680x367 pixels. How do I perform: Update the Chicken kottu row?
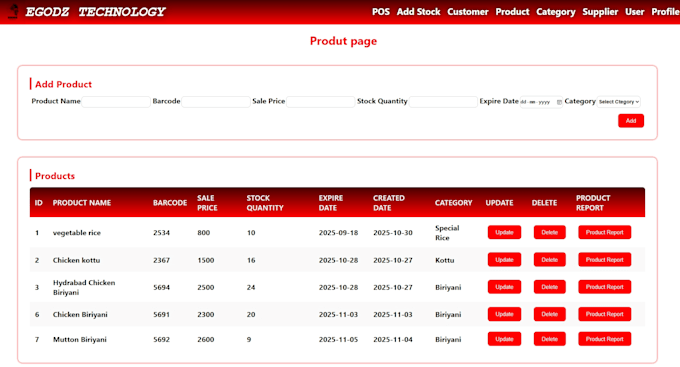(x=504, y=260)
